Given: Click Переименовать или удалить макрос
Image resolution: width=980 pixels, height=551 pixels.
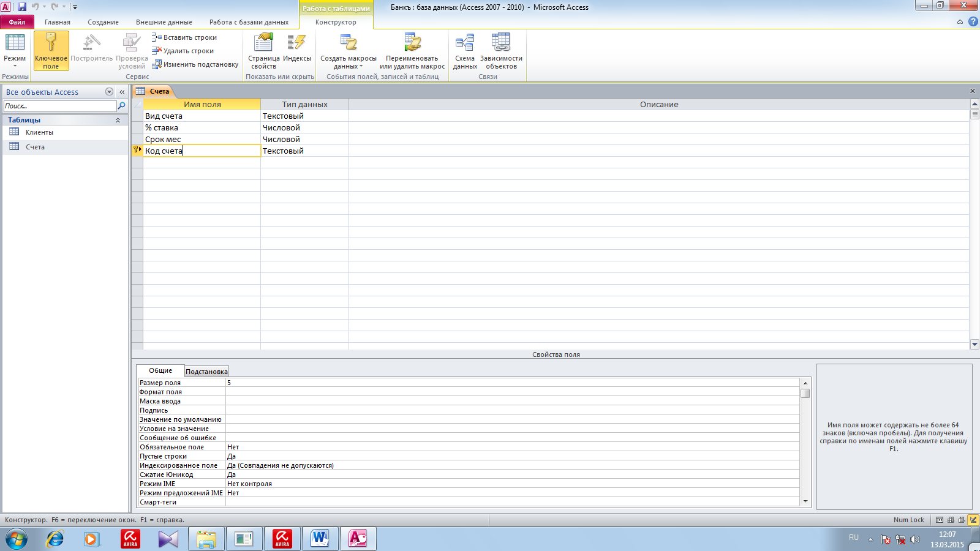Looking at the screenshot, I should [412, 51].
